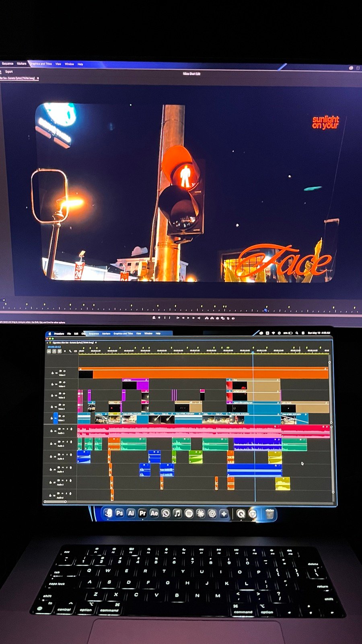Open Chrome from the dock

coord(253,513)
